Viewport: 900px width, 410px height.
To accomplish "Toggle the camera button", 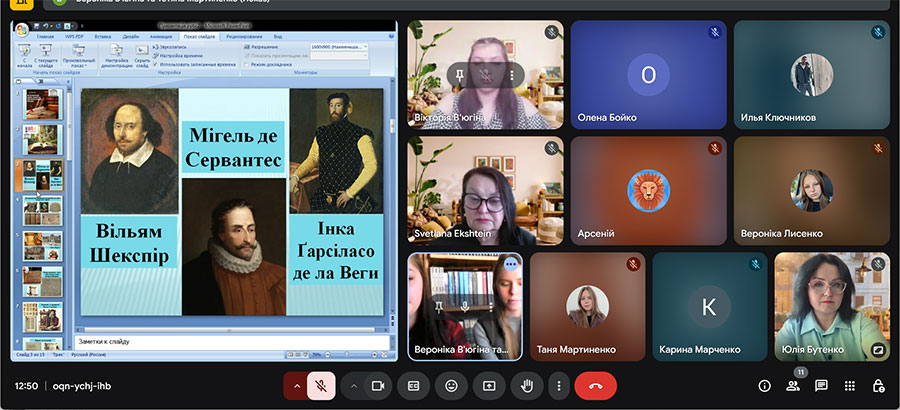I will 378,386.
